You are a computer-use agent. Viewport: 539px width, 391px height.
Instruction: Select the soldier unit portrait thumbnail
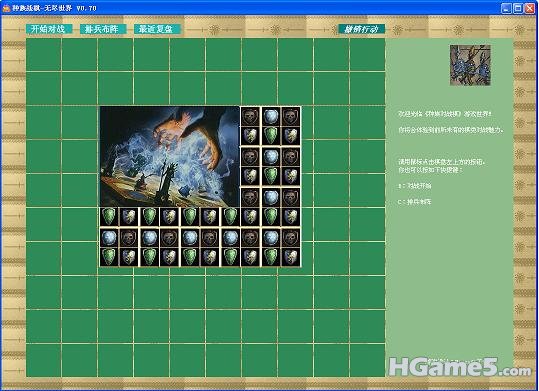pos(470,65)
